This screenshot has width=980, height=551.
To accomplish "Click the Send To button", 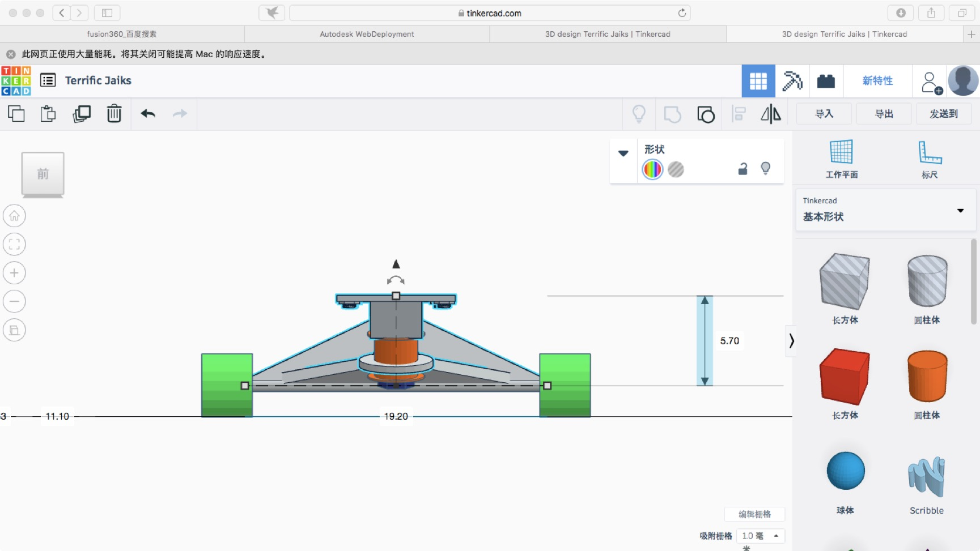I will (944, 114).
